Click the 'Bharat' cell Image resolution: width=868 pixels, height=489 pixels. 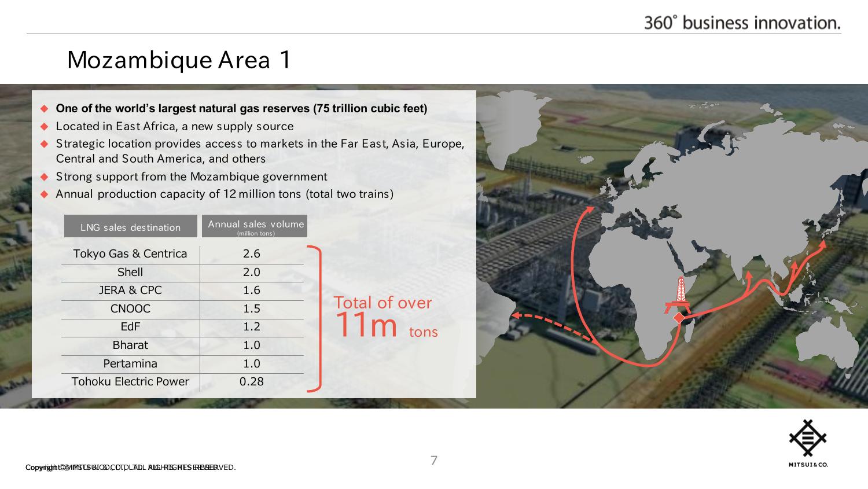[130, 345]
